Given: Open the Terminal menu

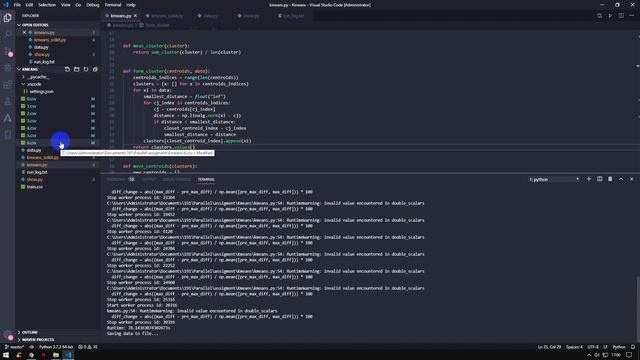Looking at the screenshot, I should pyautogui.click(x=113, y=5).
